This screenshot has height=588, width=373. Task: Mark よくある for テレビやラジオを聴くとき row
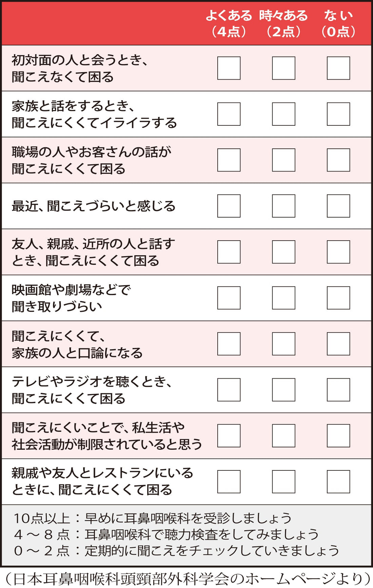[229, 390]
